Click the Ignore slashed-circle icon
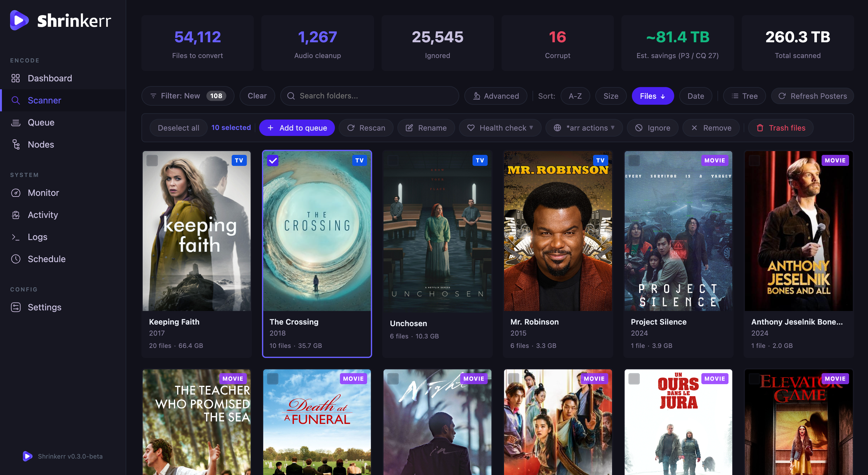Image resolution: width=868 pixels, height=475 pixels. 639,128
